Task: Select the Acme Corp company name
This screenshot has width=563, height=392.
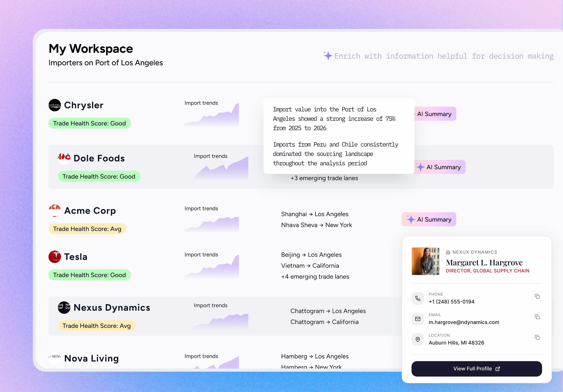Action: pyautogui.click(x=90, y=211)
